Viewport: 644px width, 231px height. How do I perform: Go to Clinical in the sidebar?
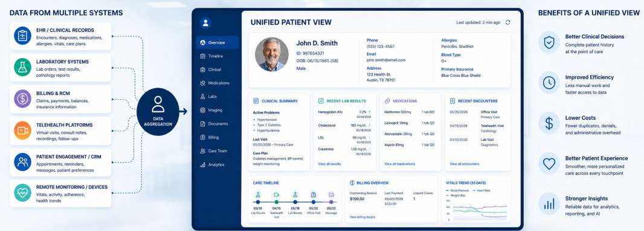217,70
